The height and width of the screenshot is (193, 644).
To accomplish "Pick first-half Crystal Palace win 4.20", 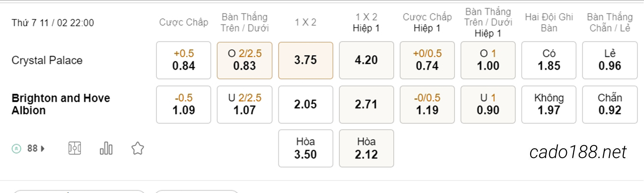I will tap(367, 60).
